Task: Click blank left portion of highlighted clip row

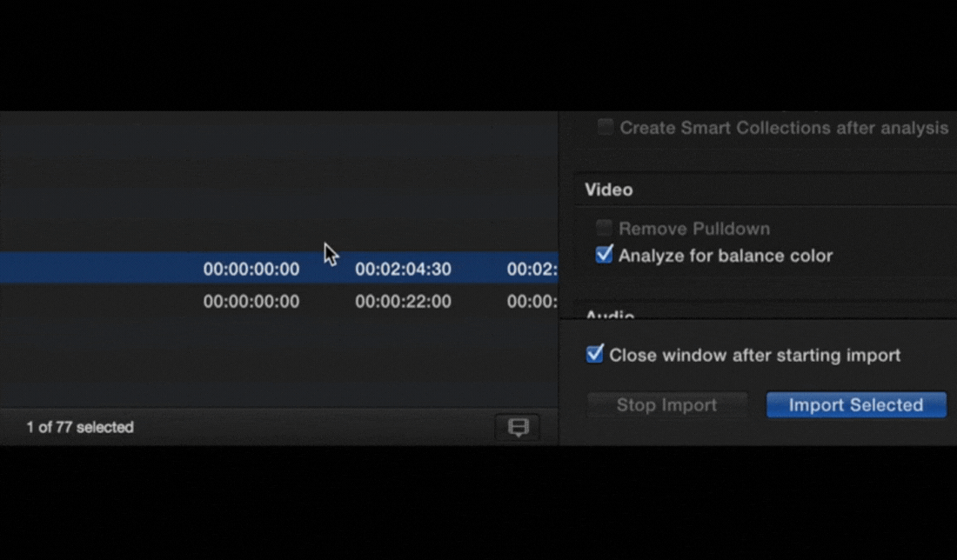Action: coord(87,269)
